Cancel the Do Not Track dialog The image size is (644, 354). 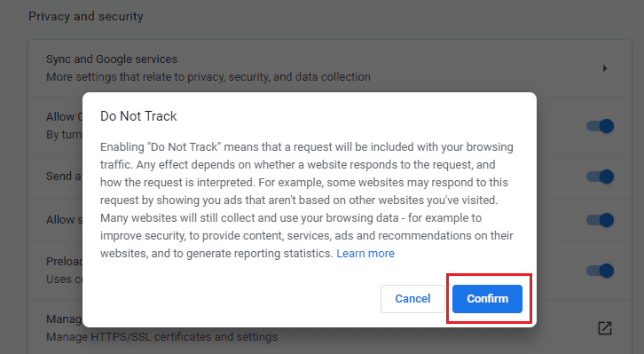pyautogui.click(x=412, y=299)
